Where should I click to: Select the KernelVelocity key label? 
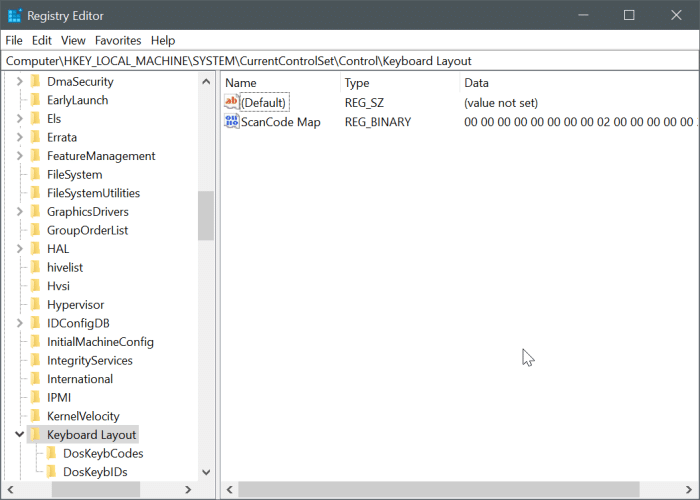(83, 417)
